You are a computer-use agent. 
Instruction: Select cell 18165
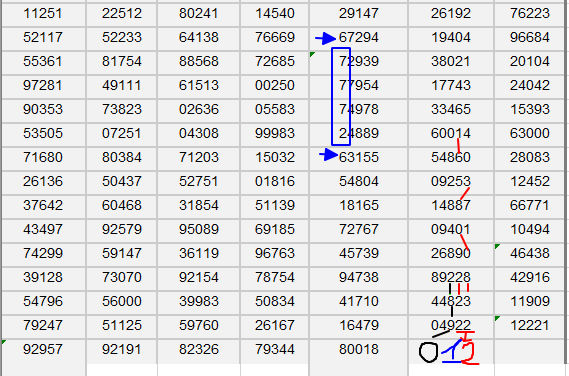[x=359, y=206]
